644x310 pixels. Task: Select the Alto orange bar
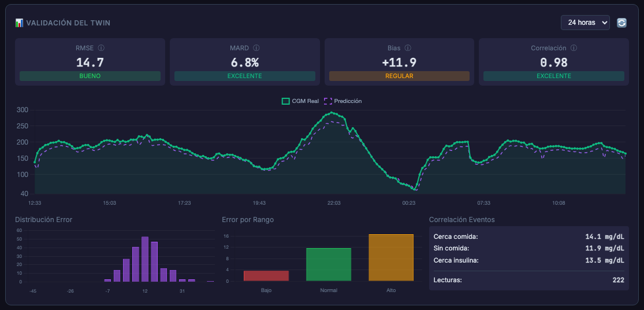(391, 258)
